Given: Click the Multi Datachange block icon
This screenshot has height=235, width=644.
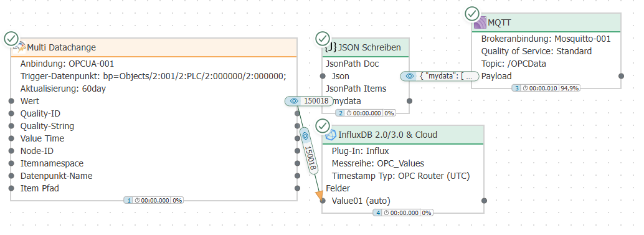Looking at the screenshot, I should 19,47.
